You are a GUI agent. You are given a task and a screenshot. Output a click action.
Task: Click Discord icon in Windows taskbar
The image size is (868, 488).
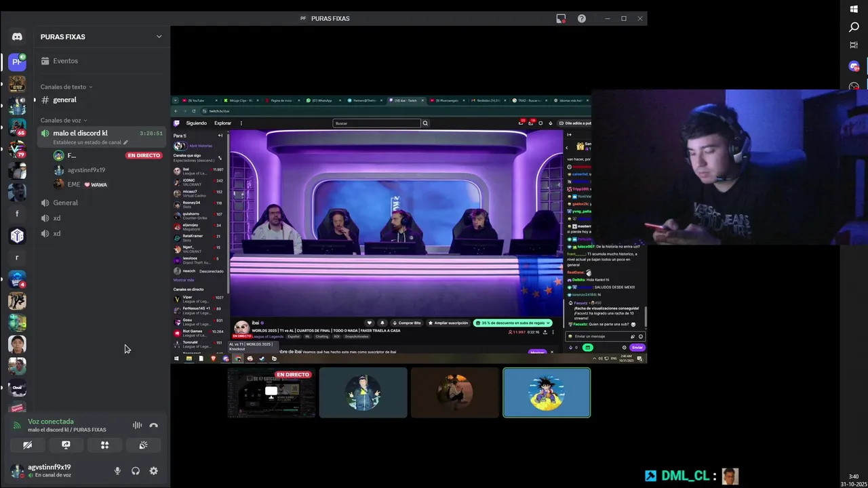tap(854, 66)
